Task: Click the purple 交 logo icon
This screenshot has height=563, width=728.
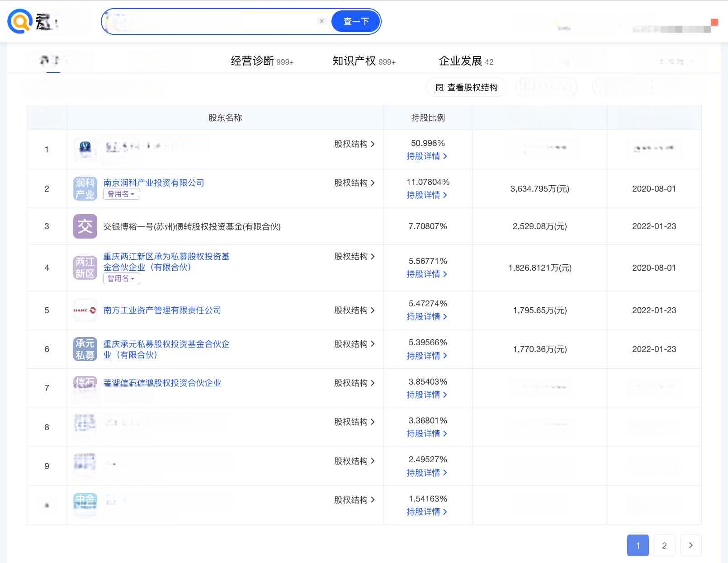Action: 85,226
